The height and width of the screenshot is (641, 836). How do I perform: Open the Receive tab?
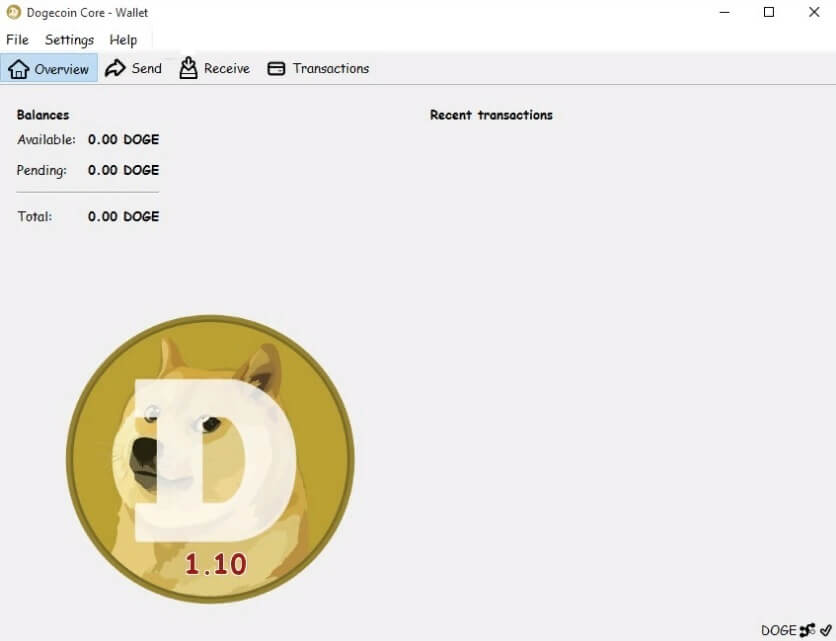point(214,68)
